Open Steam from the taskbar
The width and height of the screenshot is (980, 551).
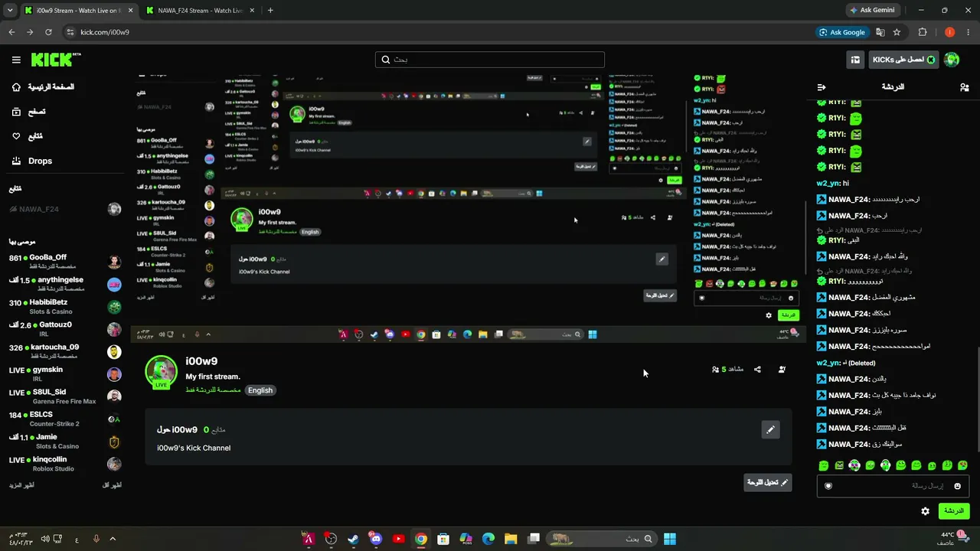pyautogui.click(x=353, y=539)
